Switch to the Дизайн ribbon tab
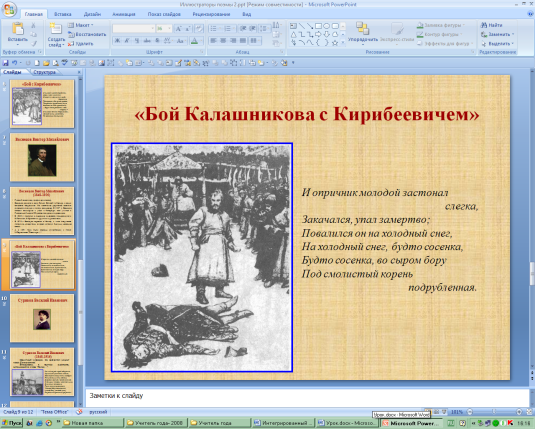The image size is (535, 429). click(92, 14)
